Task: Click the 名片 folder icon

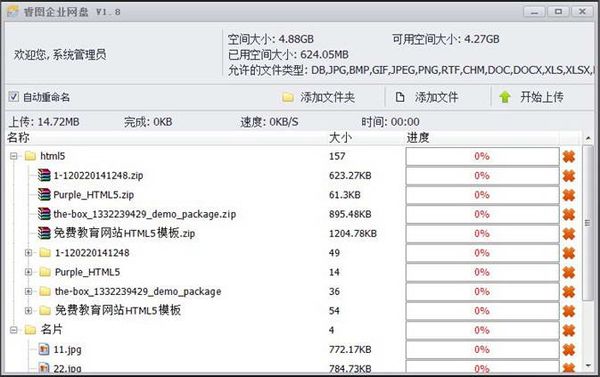Action: tap(30, 330)
